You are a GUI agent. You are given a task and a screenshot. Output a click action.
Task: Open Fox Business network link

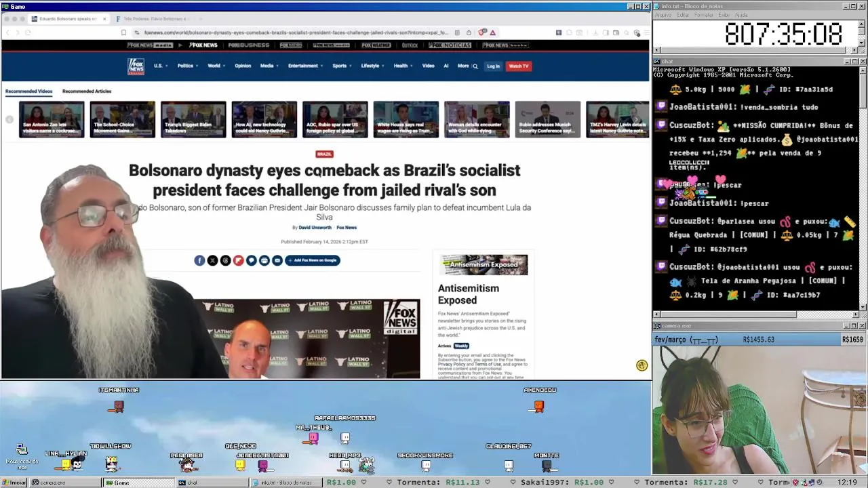[248, 45]
